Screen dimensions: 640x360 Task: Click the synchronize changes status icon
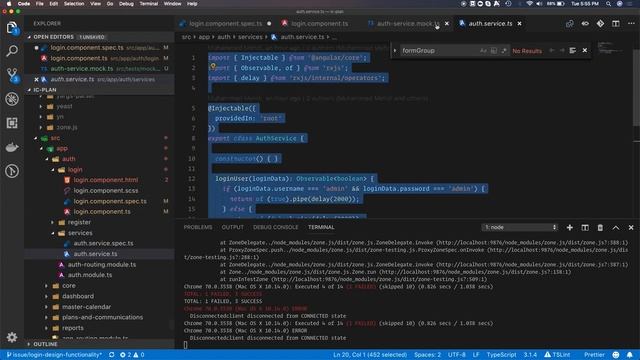tap(111, 355)
